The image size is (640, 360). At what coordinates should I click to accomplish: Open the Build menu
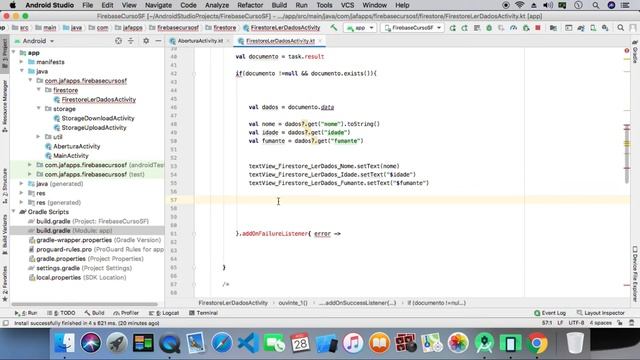point(279,5)
